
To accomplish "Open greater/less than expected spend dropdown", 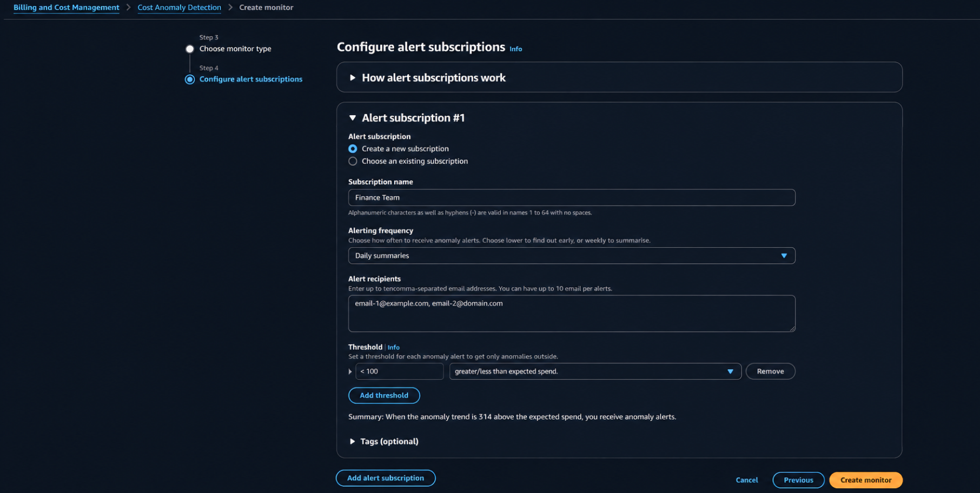I will [x=595, y=371].
